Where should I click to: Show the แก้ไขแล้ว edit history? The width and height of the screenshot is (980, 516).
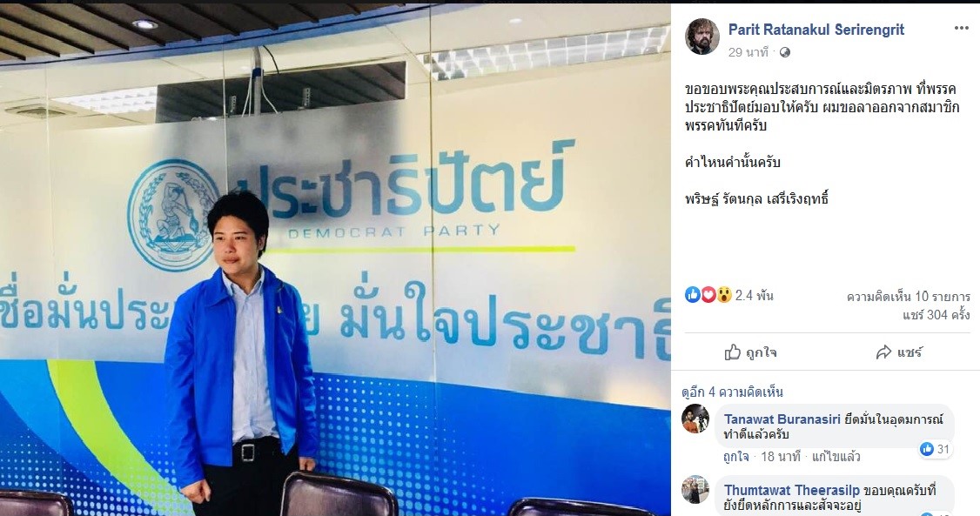(x=836, y=457)
